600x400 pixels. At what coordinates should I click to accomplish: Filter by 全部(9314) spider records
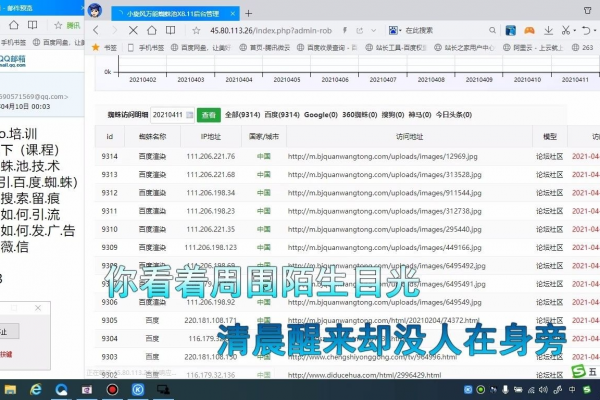coord(244,116)
